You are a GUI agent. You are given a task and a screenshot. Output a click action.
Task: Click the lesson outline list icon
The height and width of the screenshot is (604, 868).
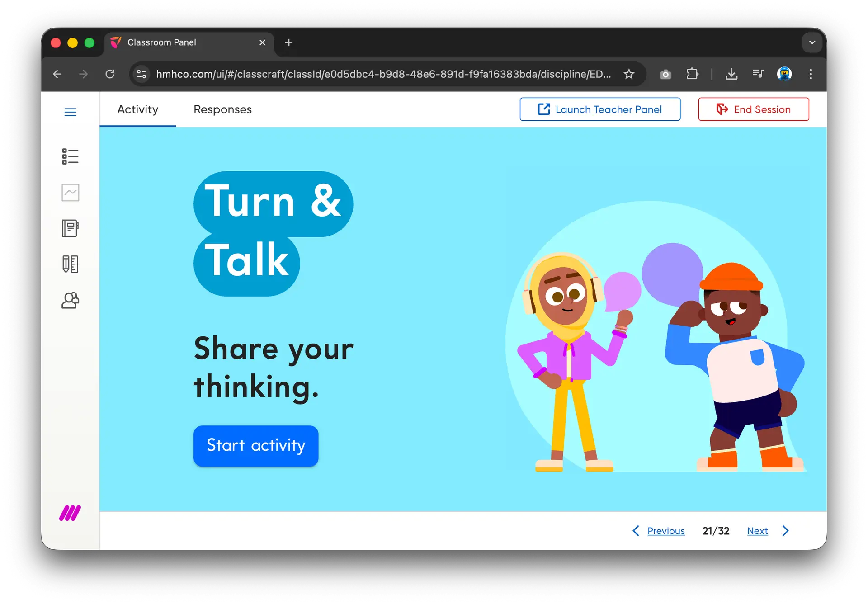[x=70, y=156]
